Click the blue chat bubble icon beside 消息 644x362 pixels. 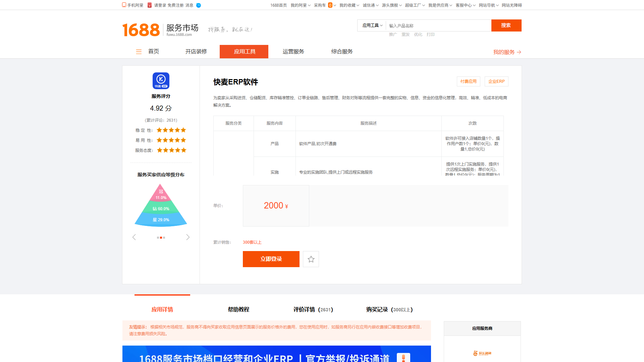[x=199, y=5]
